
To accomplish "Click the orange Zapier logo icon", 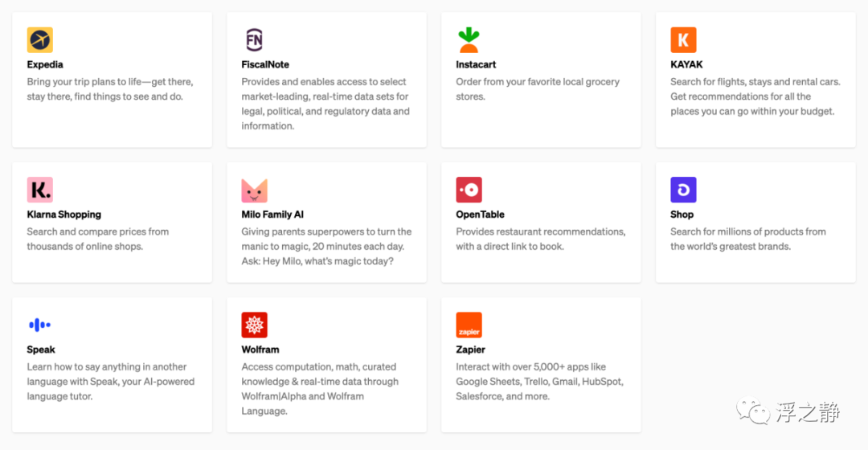I will click(469, 325).
